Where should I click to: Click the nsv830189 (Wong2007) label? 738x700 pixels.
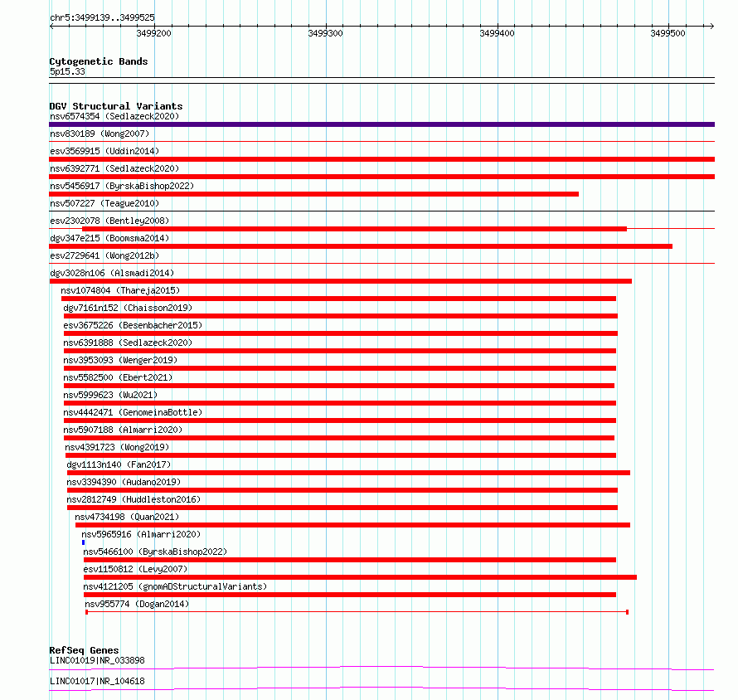[x=100, y=134]
